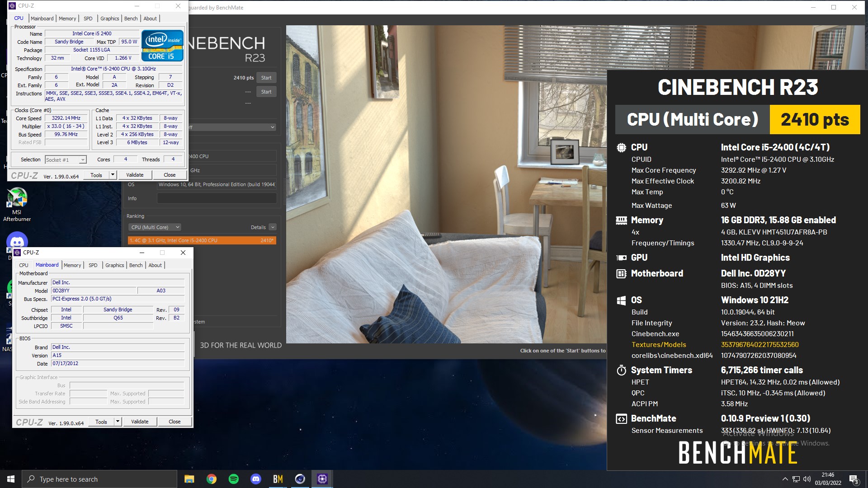Open About tab in lower CPU-Z

tap(155, 265)
